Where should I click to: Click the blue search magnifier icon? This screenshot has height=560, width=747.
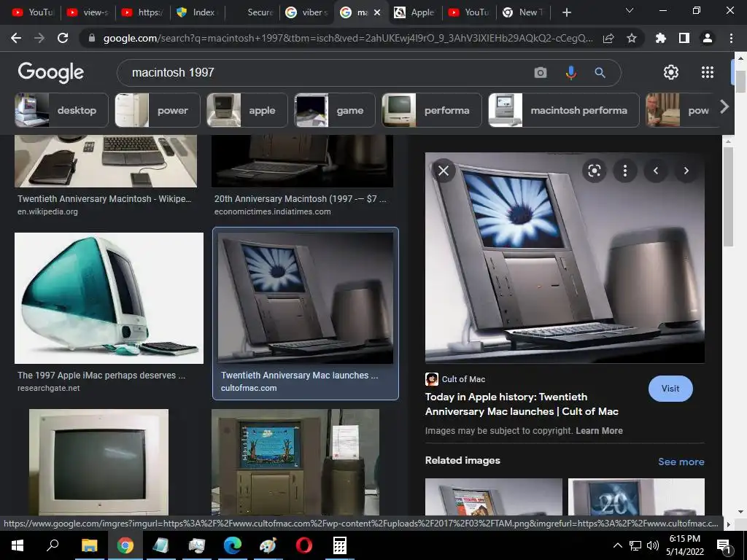(600, 72)
